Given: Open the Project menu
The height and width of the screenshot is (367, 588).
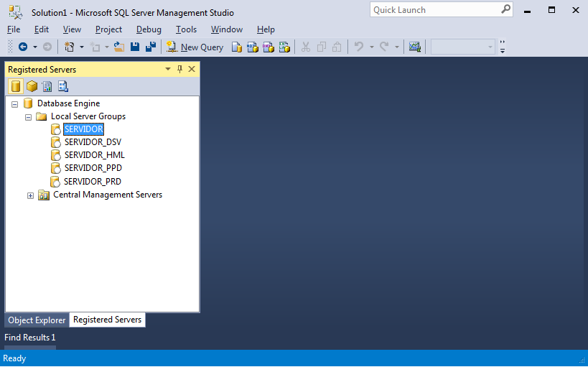Looking at the screenshot, I should tap(108, 29).
